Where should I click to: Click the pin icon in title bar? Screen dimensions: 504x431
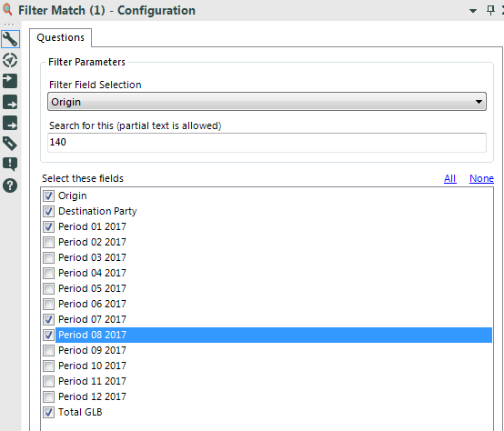[490, 10]
